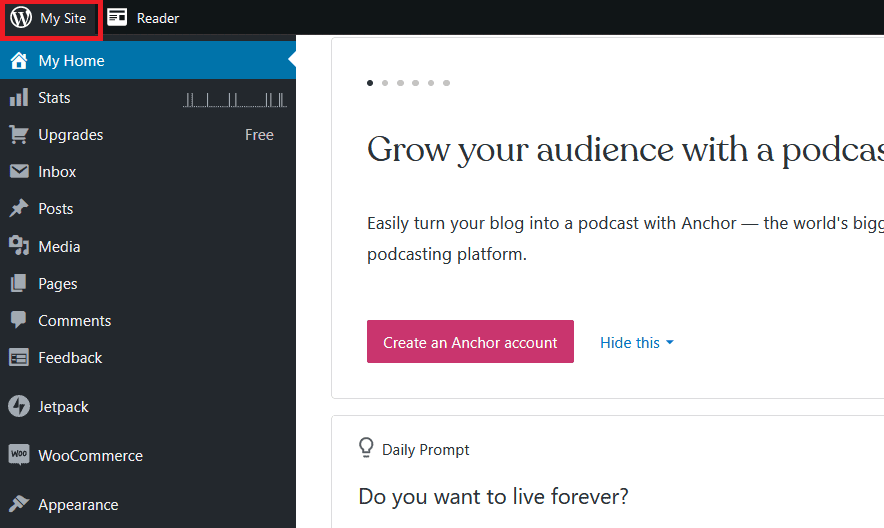Expand the Hide this dropdown

[637, 342]
